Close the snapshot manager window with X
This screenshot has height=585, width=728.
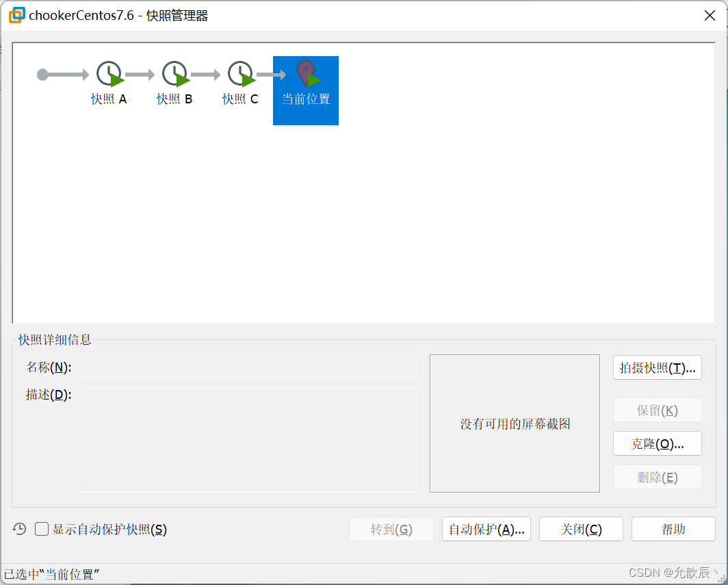click(710, 15)
